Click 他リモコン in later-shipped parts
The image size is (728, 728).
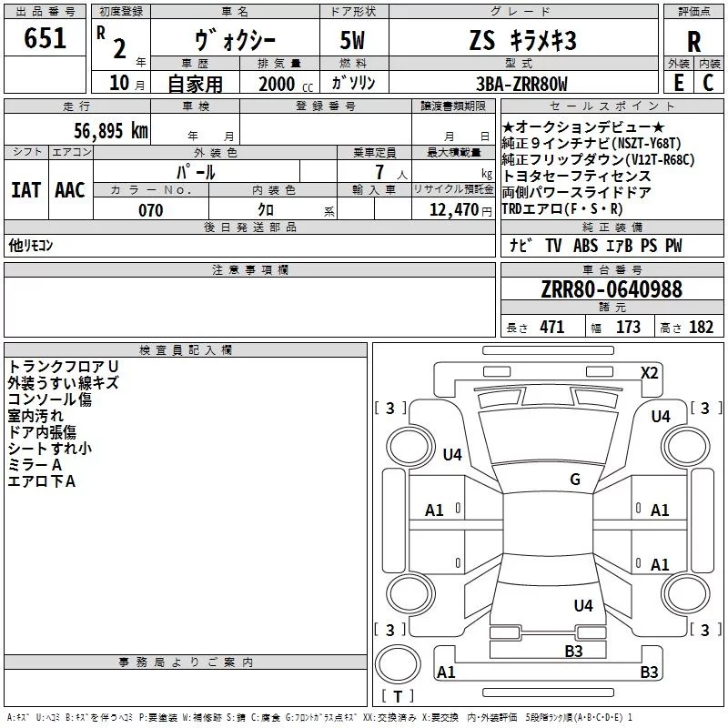tap(31, 245)
